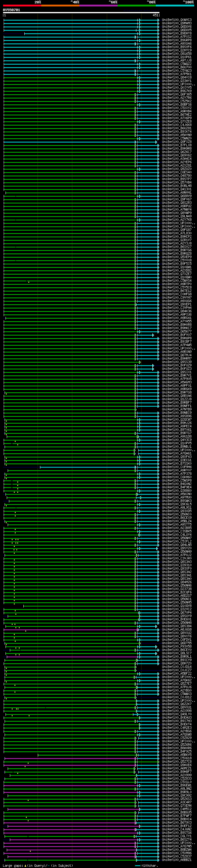Select hit UniRef100_Q6F365
This screenshot has width=197, height=868.
pos(177,94)
